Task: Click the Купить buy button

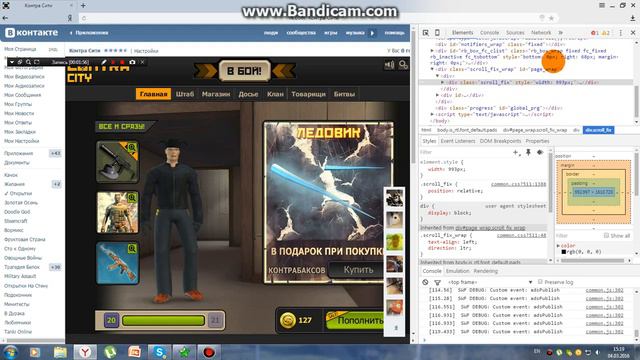Action: pyautogui.click(x=358, y=270)
